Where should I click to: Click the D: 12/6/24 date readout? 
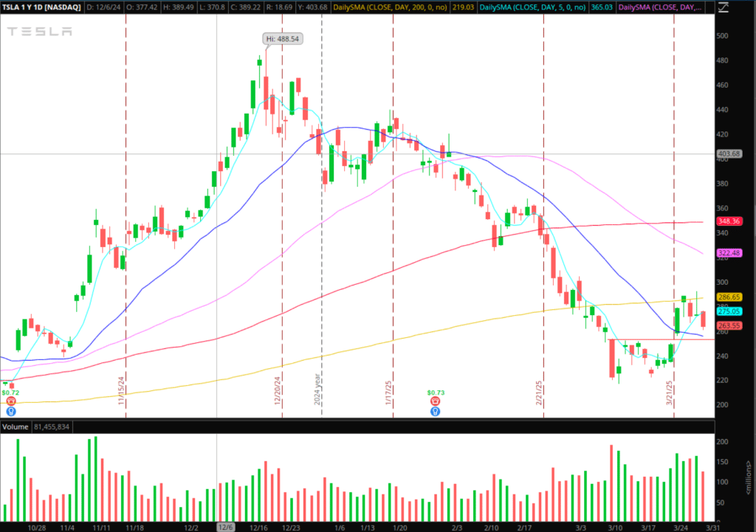[103, 7]
